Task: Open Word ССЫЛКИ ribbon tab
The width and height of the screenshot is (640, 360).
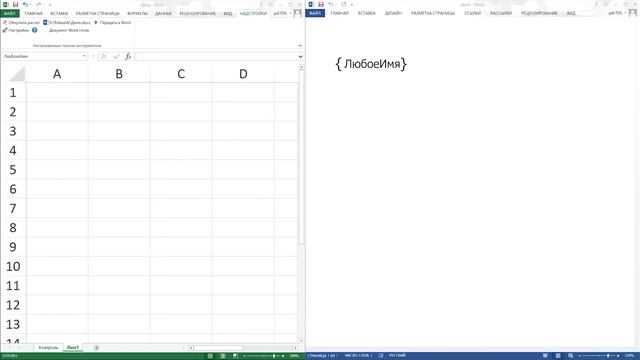Action: click(x=472, y=13)
